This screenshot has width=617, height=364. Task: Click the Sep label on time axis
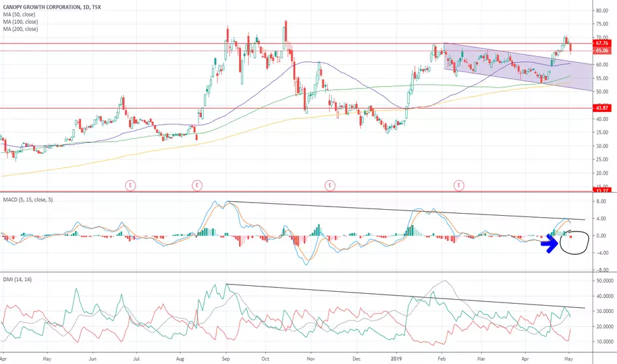point(226,359)
